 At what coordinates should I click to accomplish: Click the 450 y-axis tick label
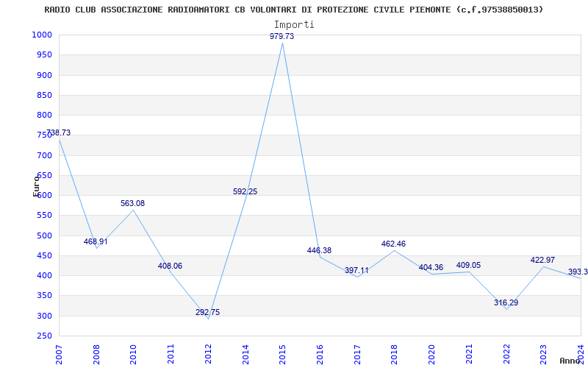pyautogui.click(x=44, y=255)
